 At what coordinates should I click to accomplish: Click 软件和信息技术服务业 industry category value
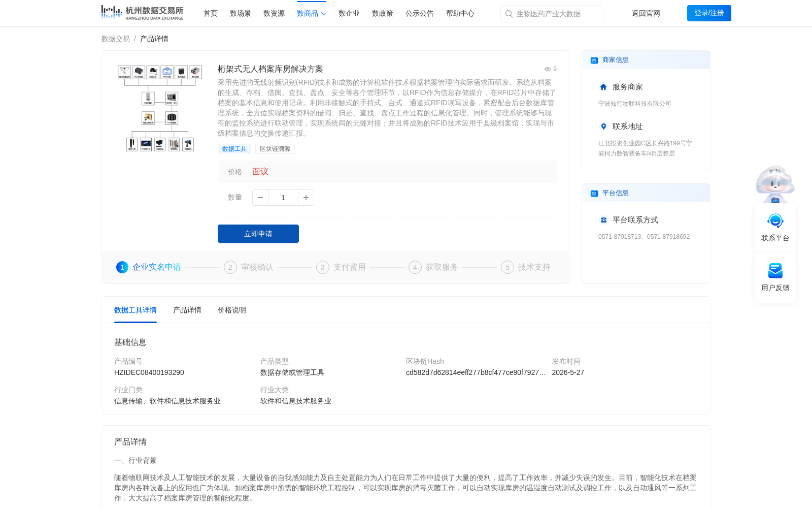coord(296,401)
